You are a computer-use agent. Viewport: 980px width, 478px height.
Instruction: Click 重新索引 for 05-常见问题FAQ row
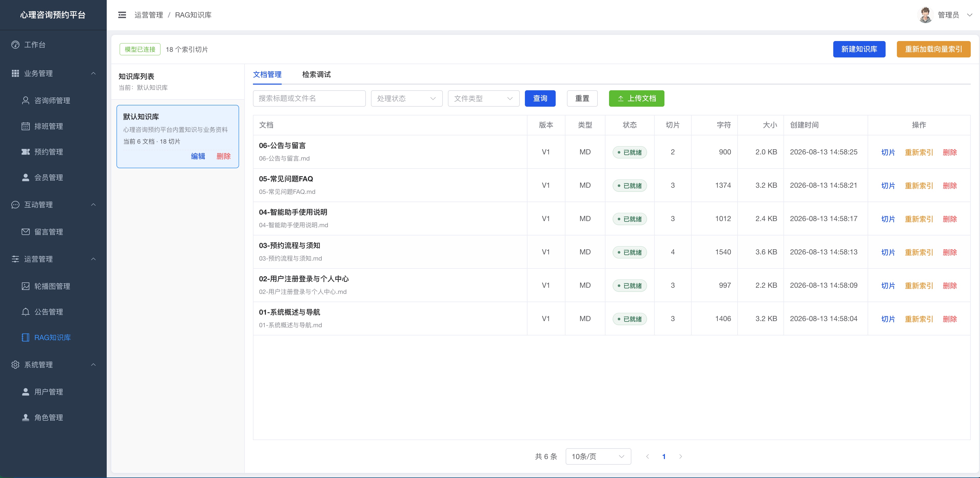click(919, 186)
